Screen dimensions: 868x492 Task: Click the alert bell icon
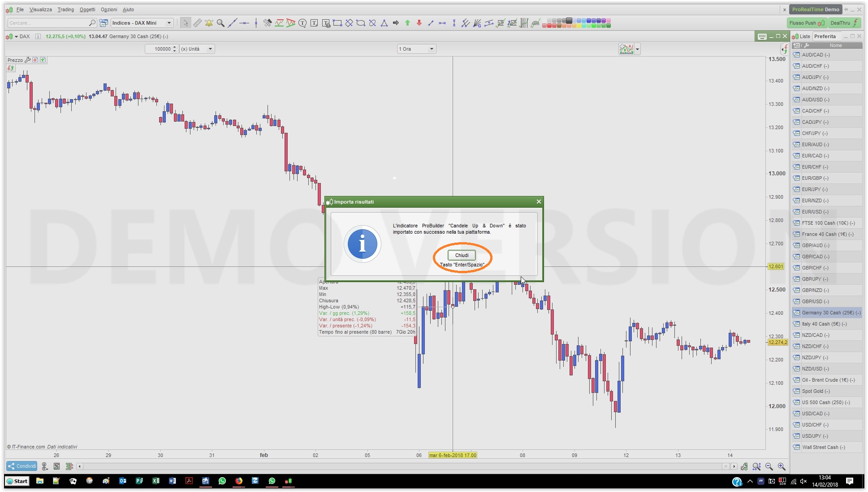[x=209, y=23]
